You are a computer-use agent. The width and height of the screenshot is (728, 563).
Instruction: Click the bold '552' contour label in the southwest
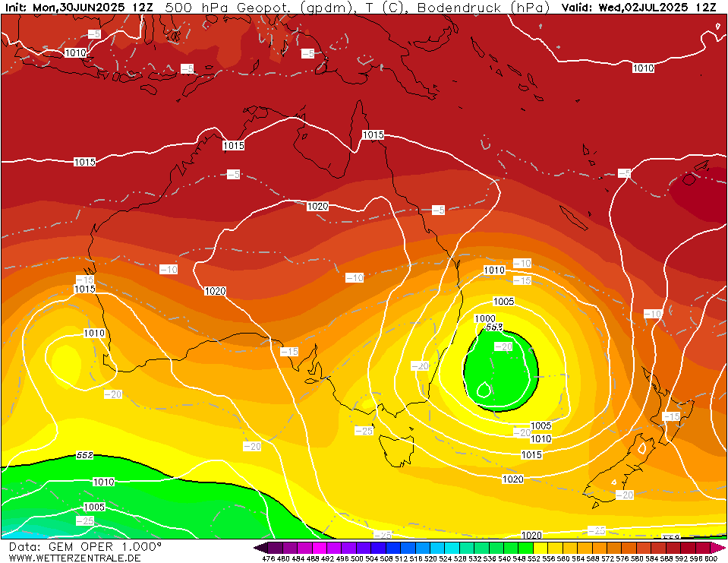coord(84,455)
